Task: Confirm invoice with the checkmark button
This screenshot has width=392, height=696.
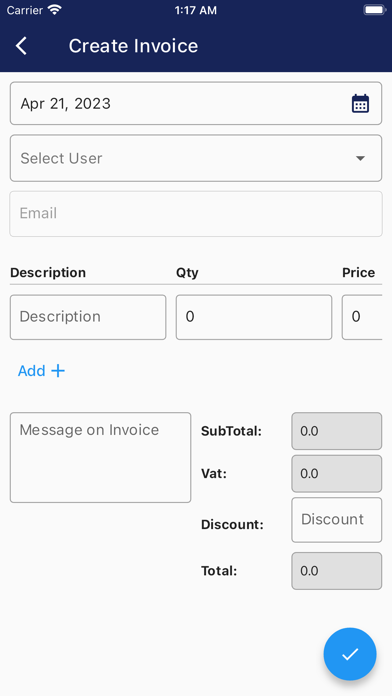Action: point(350,654)
